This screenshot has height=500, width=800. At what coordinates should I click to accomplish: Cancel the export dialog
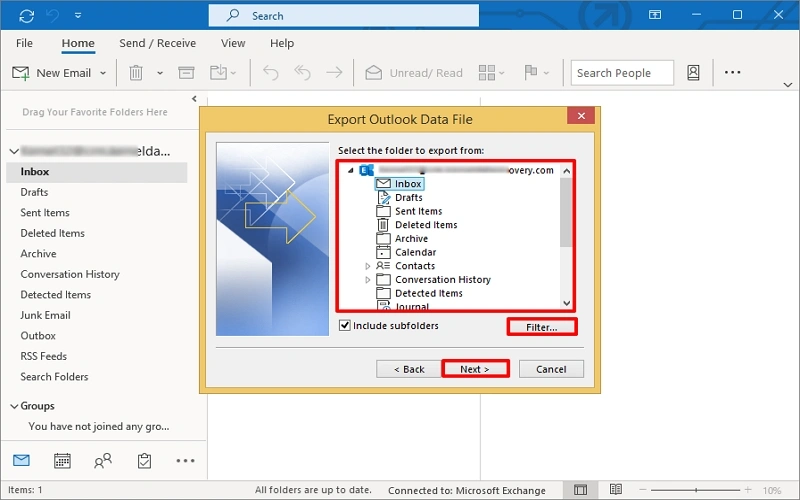click(x=551, y=369)
